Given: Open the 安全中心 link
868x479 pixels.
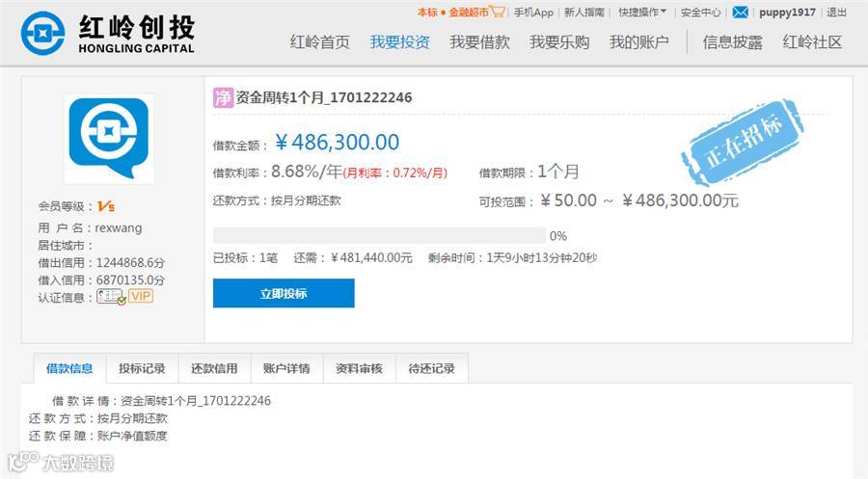Looking at the screenshot, I should (700, 13).
